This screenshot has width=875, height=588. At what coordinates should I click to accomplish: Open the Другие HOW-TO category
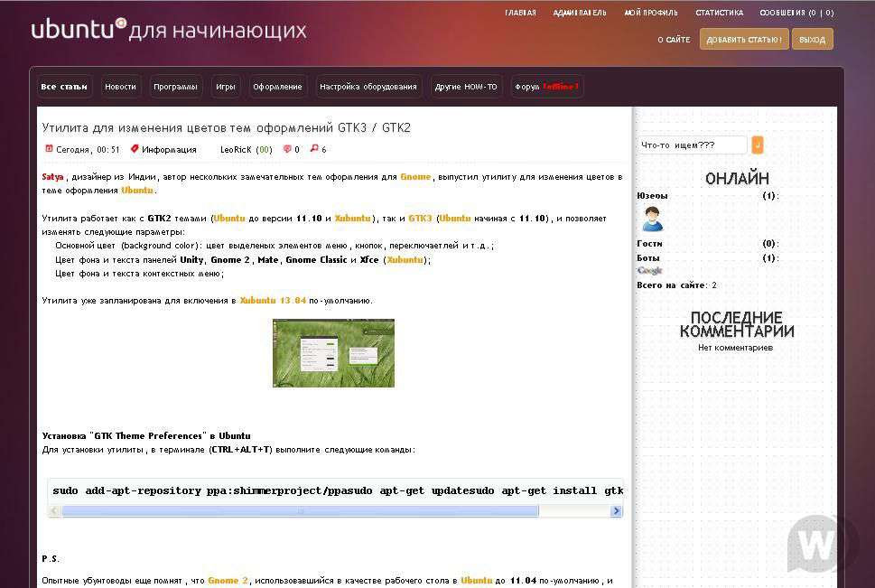point(466,87)
